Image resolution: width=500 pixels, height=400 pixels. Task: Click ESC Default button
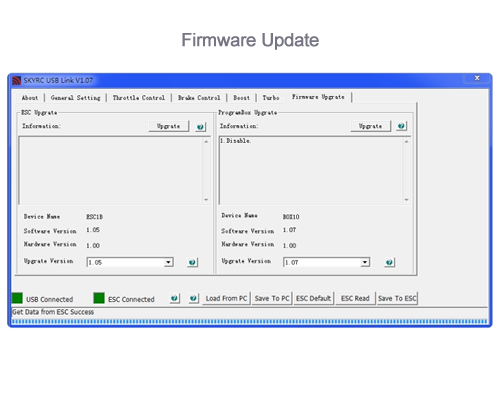[313, 298]
